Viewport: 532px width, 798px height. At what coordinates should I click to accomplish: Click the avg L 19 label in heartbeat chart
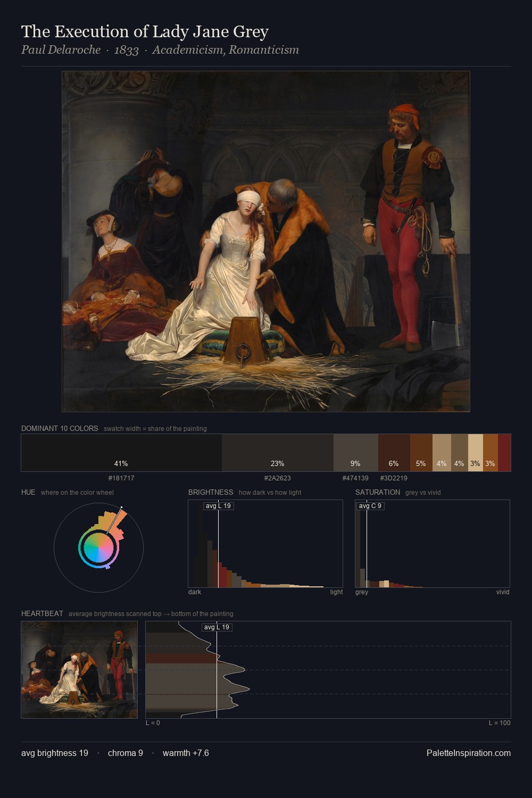(x=217, y=627)
